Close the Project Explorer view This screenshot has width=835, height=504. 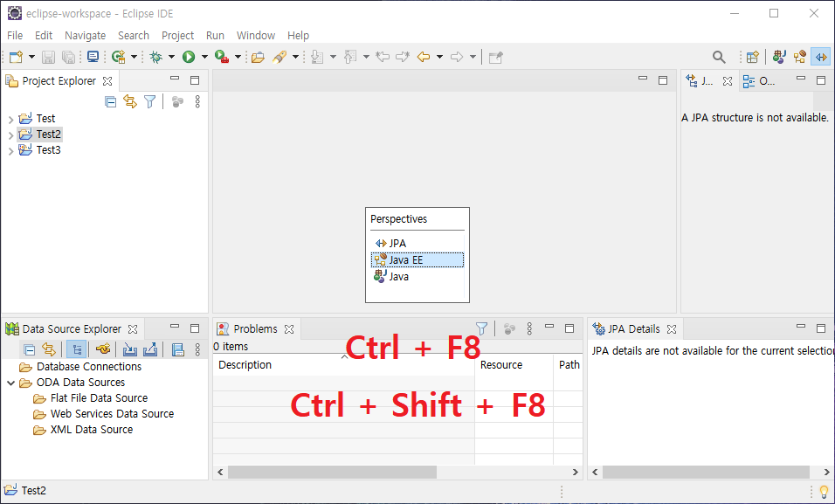point(107,81)
